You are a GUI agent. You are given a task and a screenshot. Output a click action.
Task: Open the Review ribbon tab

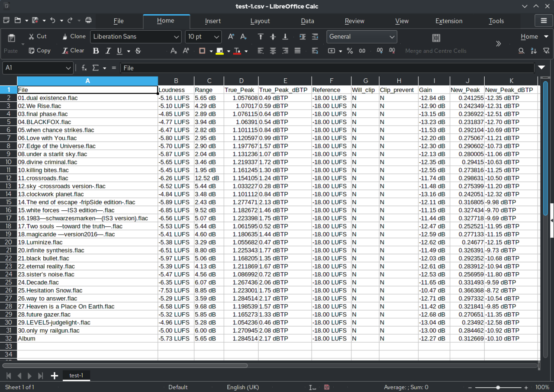354,21
